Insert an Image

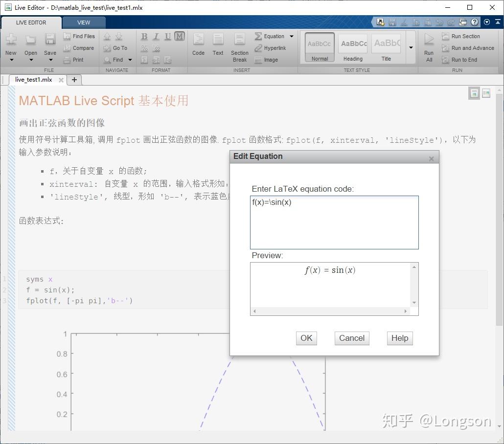click(x=271, y=60)
